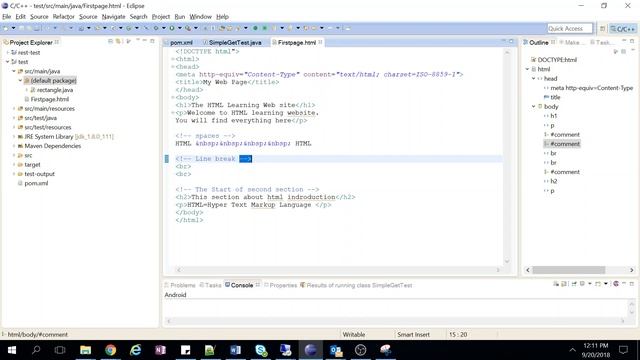This screenshot has height=360, width=640.
Task: Collapse the (default package) node
Action: click(20, 80)
